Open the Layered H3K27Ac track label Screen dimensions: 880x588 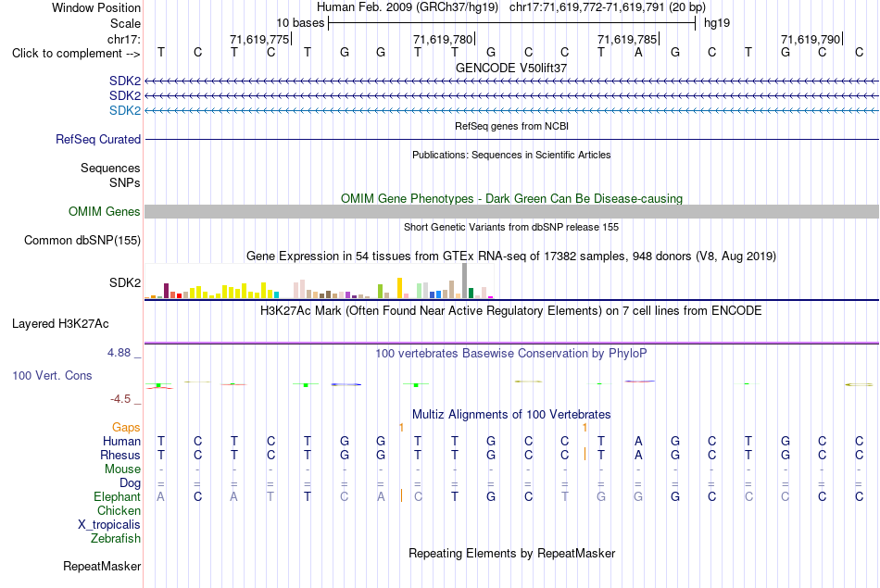click(x=60, y=324)
